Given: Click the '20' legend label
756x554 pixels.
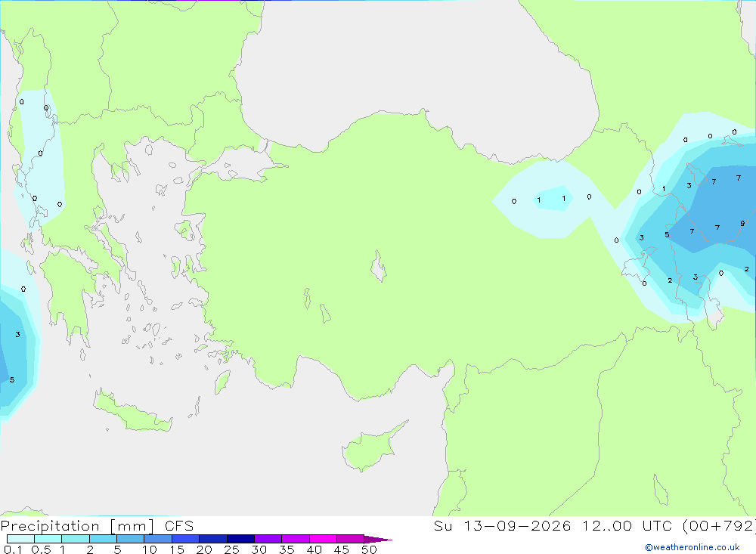Looking at the screenshot, I should [204, 549].
